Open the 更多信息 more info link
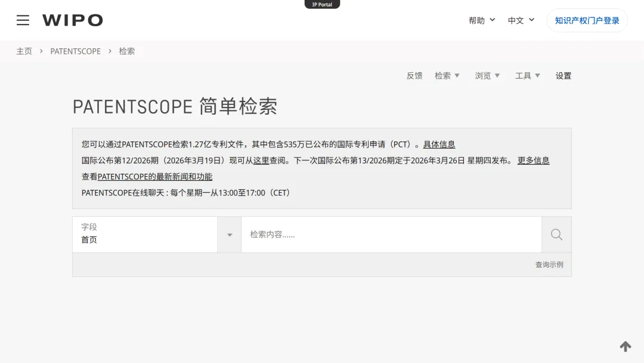 [x=533, y=161]
